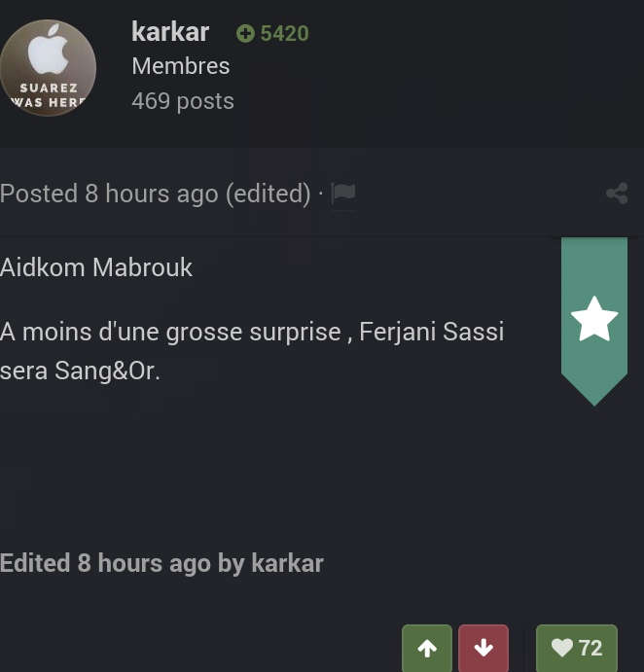
Task: Click the '(edited)' label in the post header
Action: click(268, 194)
